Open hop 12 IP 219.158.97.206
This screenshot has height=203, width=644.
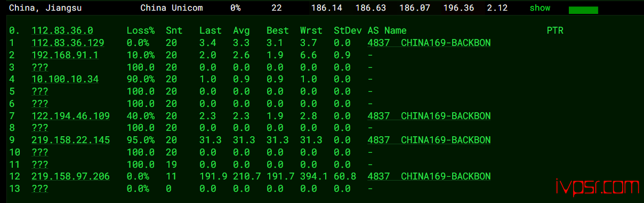[x=70, y=176]
